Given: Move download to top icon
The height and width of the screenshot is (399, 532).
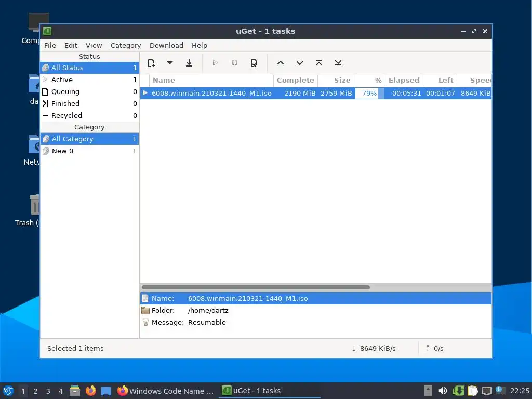Looking at the screenshot, I should (x=319, y=63).
